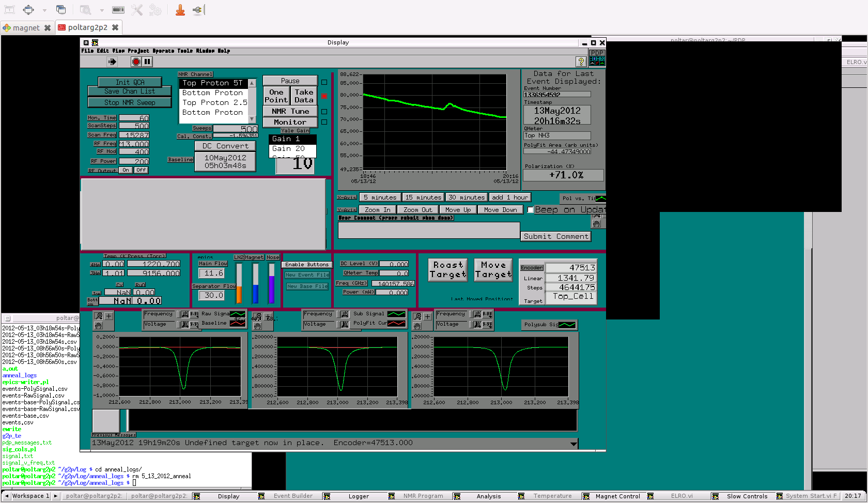Open Tools menu in Display window
868x503 pixels.
[x=185, y=51]
